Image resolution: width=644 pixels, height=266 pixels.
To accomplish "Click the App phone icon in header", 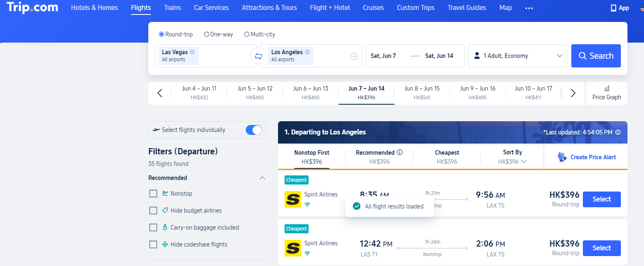I will (613, 8).
